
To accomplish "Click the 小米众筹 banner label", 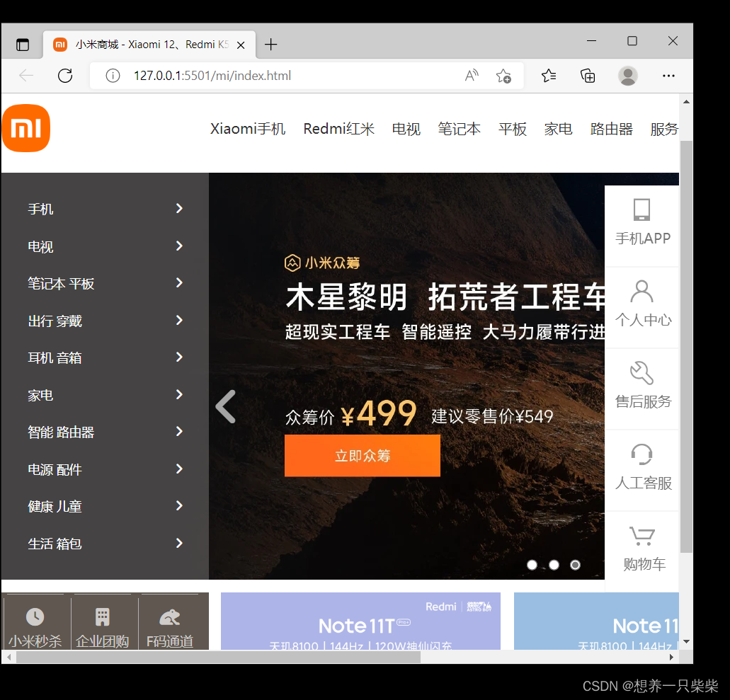I will point(322,263).
